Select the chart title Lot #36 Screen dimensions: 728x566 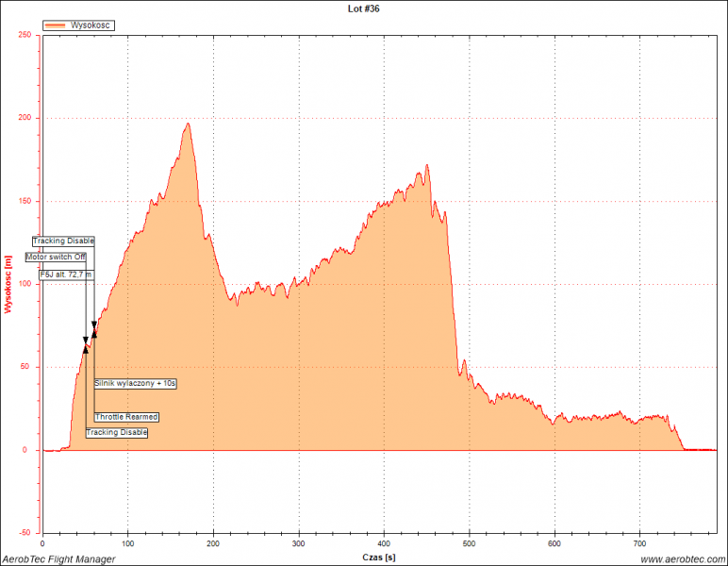pyautogui.click(x=363, y=8)
